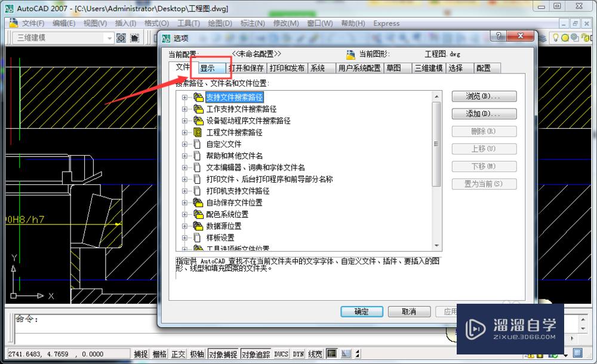Viewport: 597px width, 364px height.
Task: Click the 置为当前(S) button
Action: click(x=484, y=184)
